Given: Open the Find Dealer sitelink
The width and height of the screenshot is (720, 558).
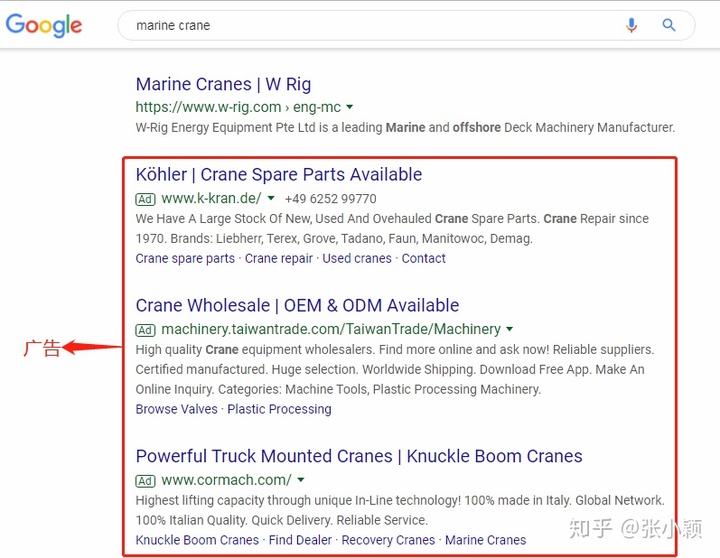Looking at the screenshot, I should point(300,540).
